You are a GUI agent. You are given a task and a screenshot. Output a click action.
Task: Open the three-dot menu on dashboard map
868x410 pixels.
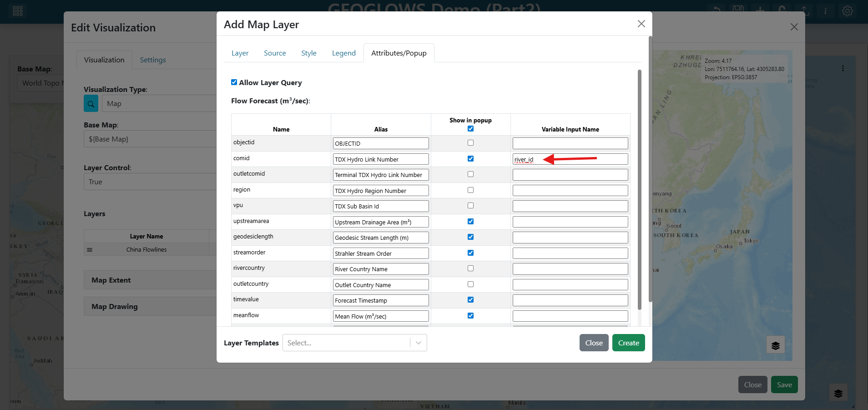click(843, 68)
